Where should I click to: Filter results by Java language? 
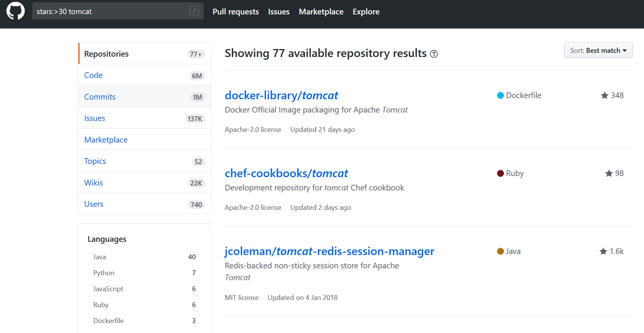pyautogui.click(x=100, y=257)
